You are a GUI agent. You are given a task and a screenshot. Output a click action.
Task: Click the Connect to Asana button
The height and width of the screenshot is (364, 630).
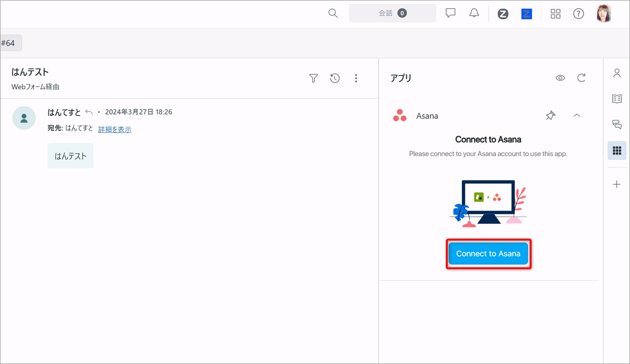[x=488, y=254]
